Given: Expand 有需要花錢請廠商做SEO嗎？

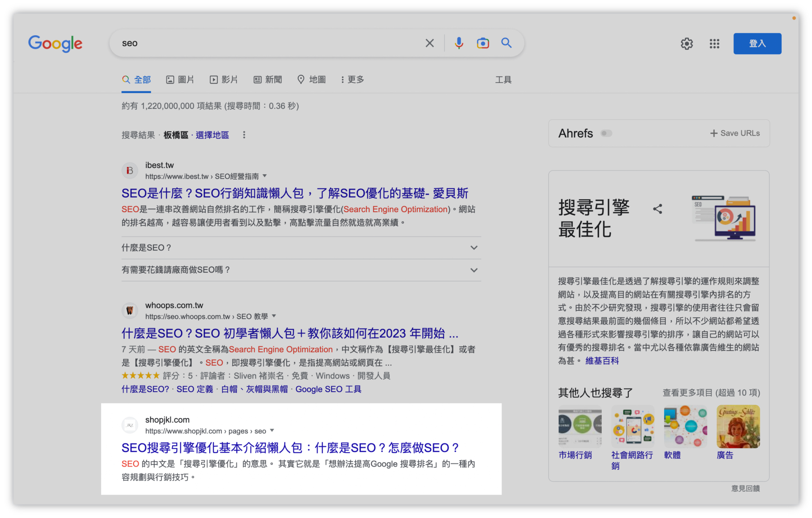Looking at the screenshot, I should click(x=474, y=270).
